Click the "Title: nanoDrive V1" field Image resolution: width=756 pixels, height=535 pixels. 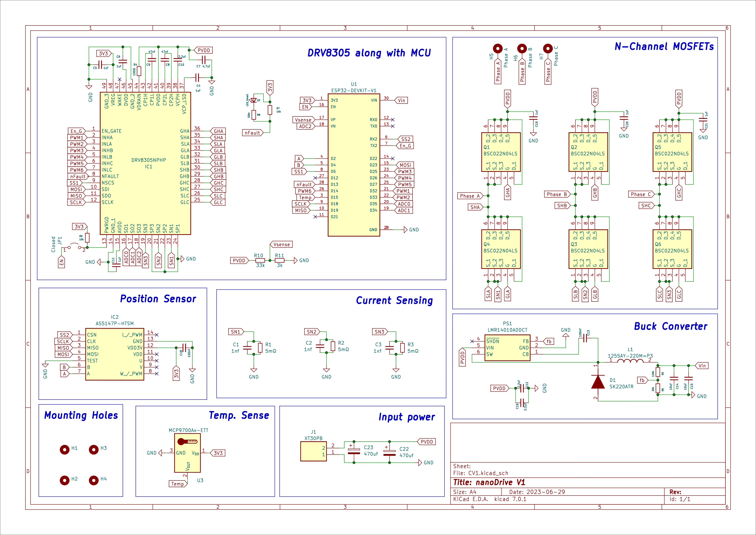click(489, 483)
